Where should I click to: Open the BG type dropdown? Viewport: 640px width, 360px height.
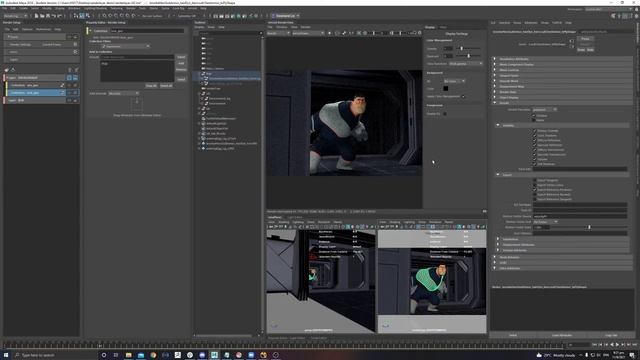454,81
